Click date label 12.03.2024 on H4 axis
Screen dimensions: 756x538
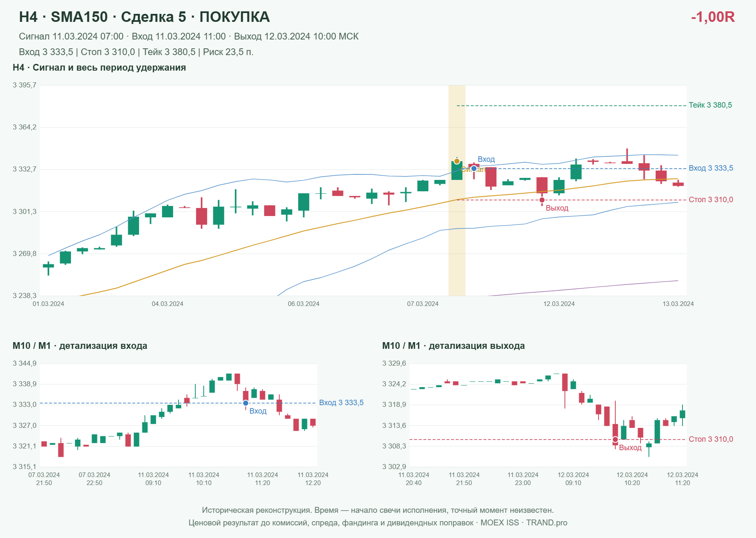559,304
